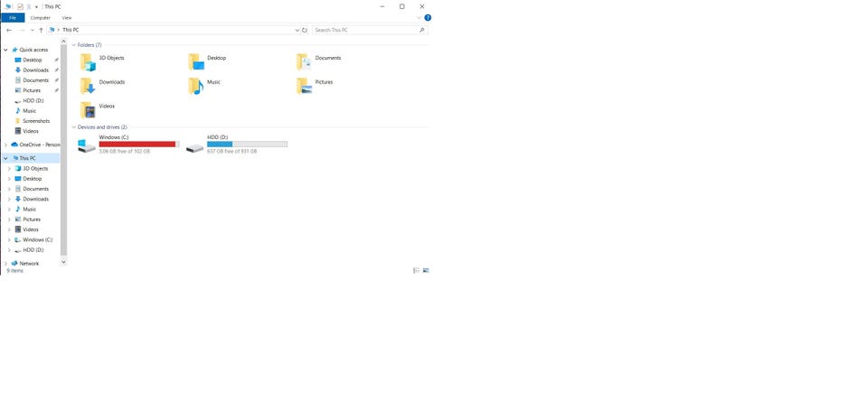
Task: Open the recent locations dropdown near Forward
Action: click(33, 30)
